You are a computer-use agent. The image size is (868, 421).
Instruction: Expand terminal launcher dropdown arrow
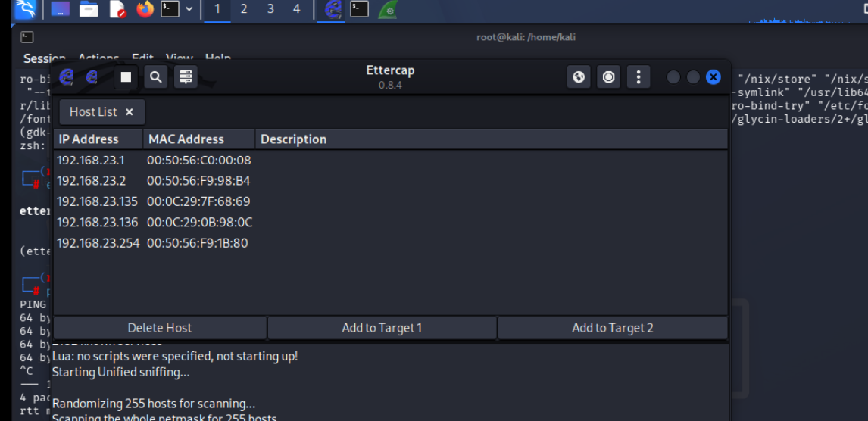[189, 9]
